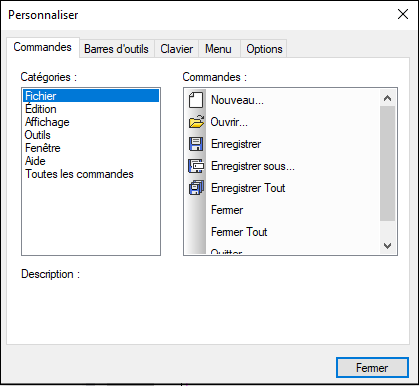Select the Enregistrer sous... command text
The height and width of the screenshot is (386, 419).
coord(253,166)
